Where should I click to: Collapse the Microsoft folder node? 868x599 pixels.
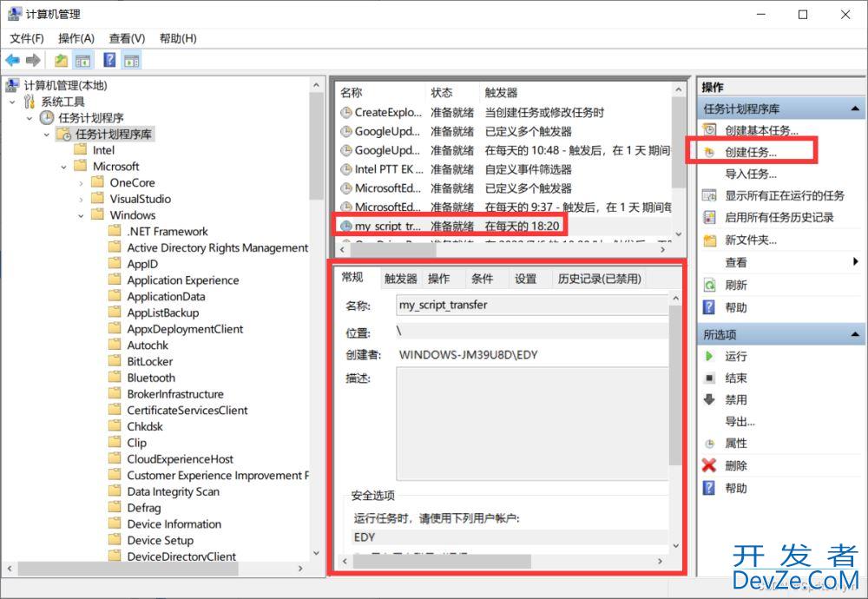click(x=63, y=167)
